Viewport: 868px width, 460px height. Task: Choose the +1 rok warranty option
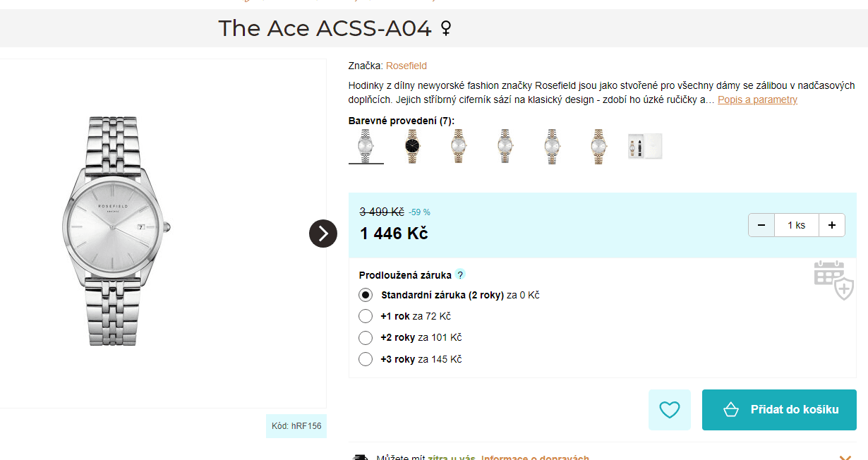366,316
